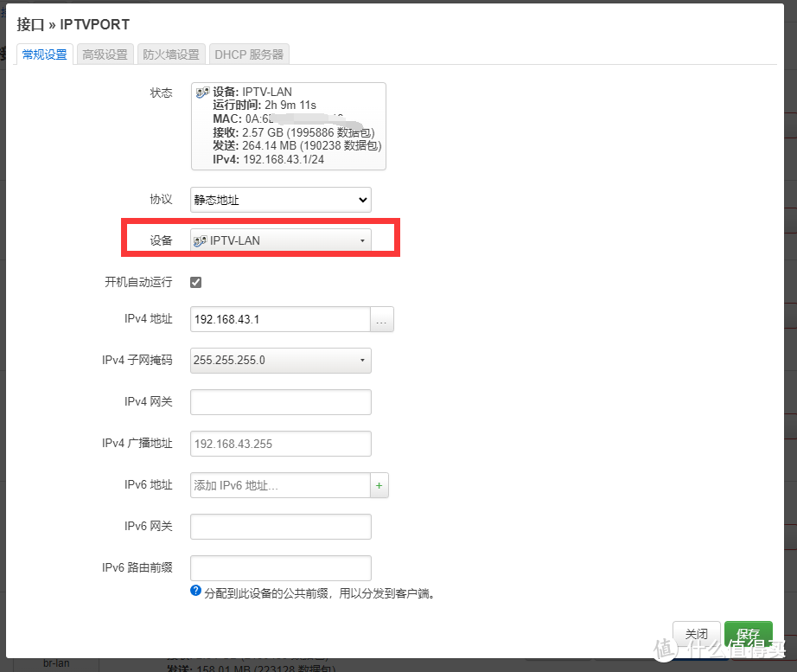Click the IPv6 路由前缀 input field
797x672 pixels.
[x=280, y=568]
